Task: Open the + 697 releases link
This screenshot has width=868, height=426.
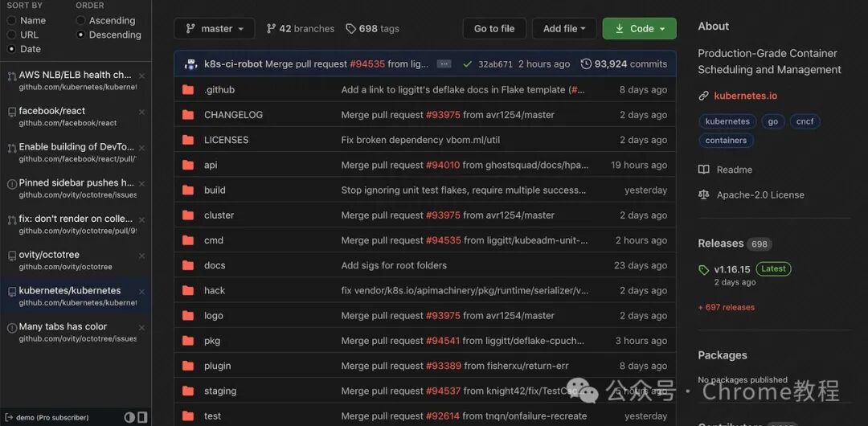Action: 727,308
